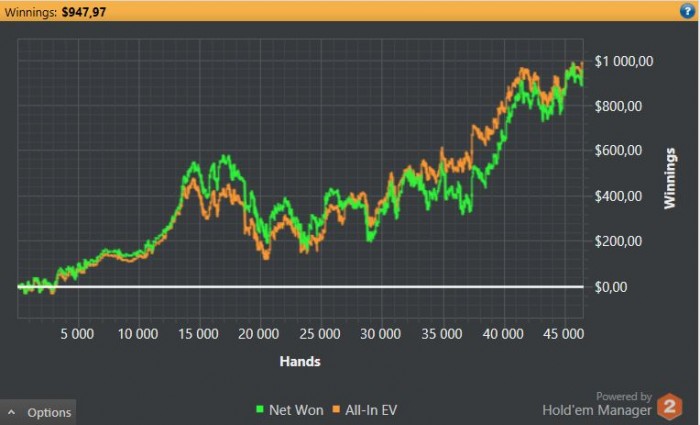
Task: Click the $0,00 y-axis label
Action: [x=611, y=287]
